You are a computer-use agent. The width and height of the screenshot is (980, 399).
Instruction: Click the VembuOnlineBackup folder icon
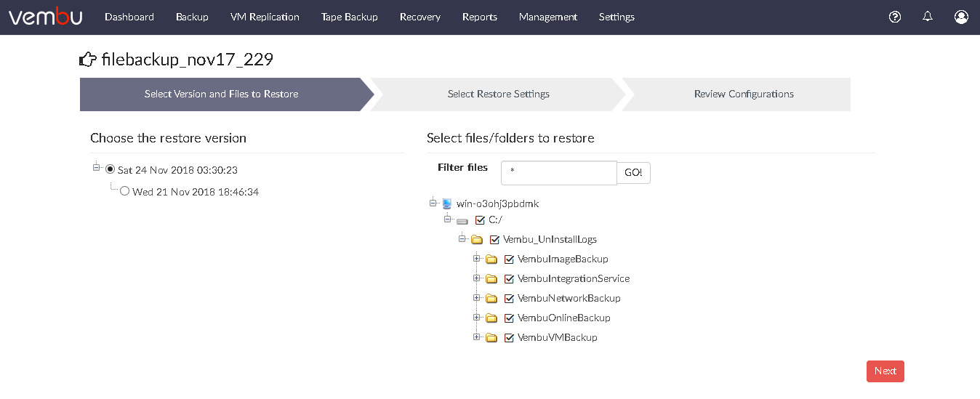pyautogui.click(x=491, y=318)
